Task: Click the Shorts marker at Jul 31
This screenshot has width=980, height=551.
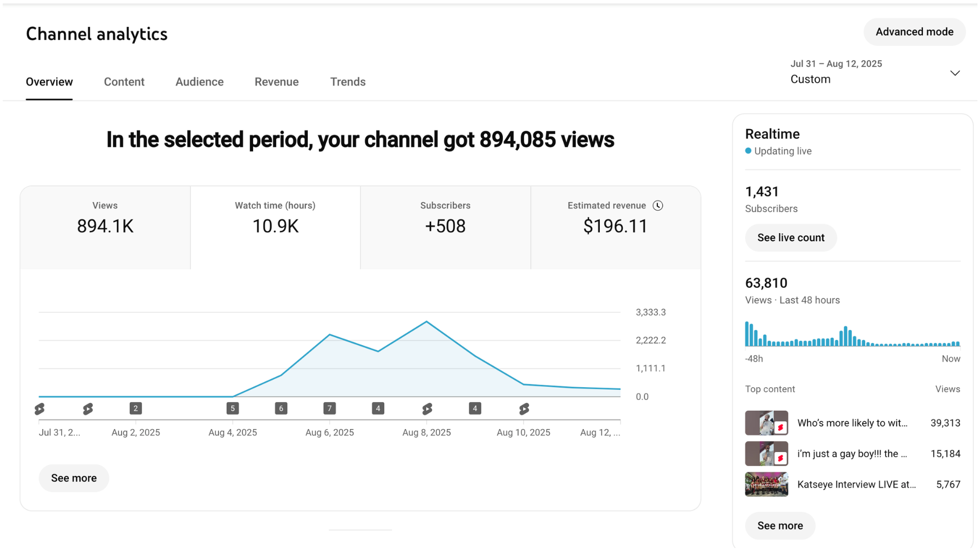Action: point(39,409)
